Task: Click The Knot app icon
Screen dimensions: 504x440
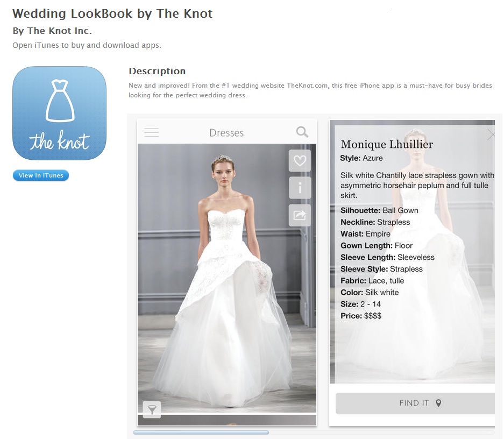Action: tap(60, 113)
